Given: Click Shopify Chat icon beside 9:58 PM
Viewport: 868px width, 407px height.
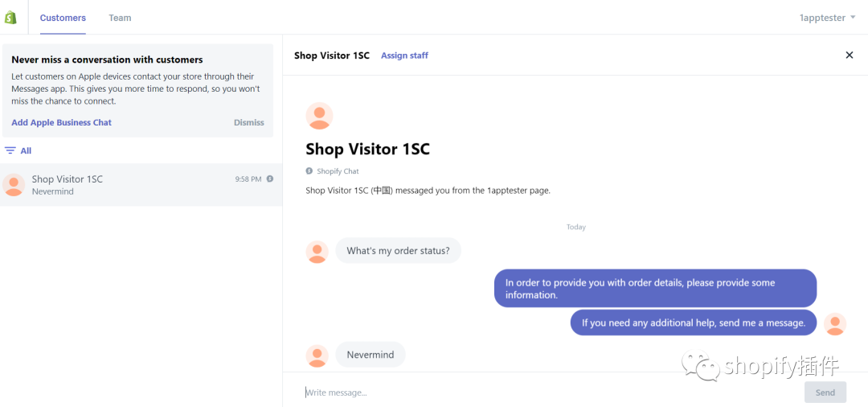Looking at the screenshot, I should click(x=269, y=179).
